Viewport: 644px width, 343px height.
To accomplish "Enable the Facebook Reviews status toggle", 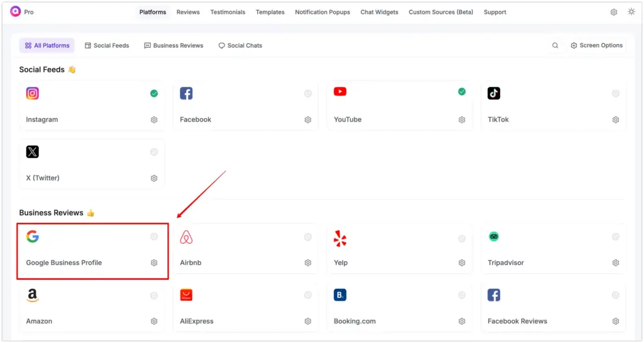I will coord(616,295).
